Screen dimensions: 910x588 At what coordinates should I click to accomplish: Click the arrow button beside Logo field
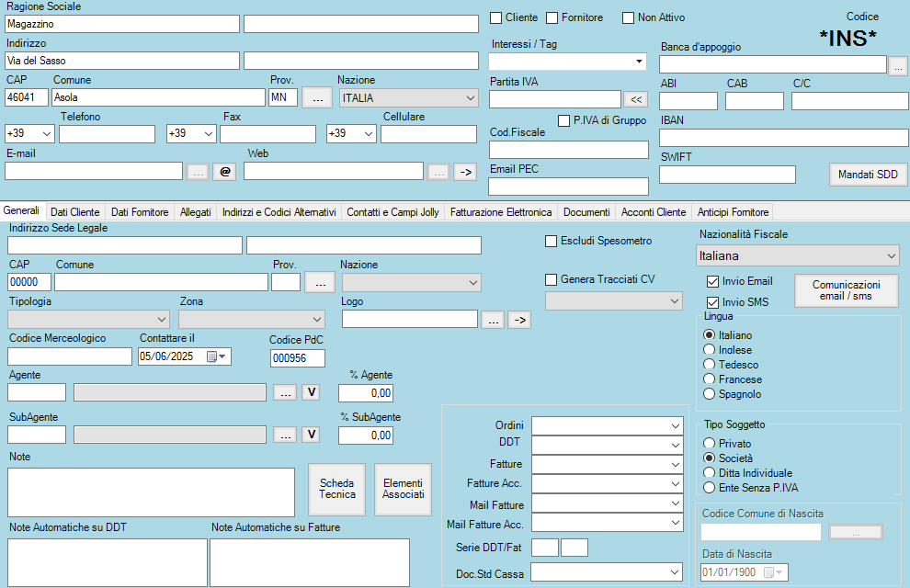[x=519, y=320]
